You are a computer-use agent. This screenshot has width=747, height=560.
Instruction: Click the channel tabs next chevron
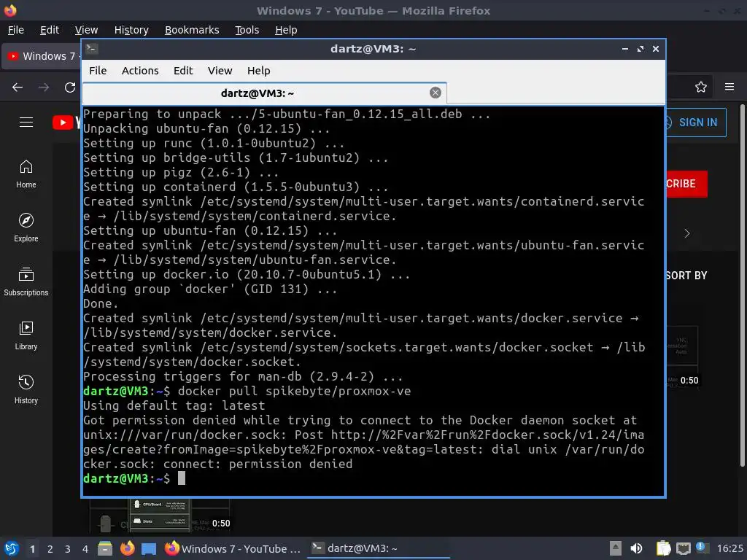point(687,233)
